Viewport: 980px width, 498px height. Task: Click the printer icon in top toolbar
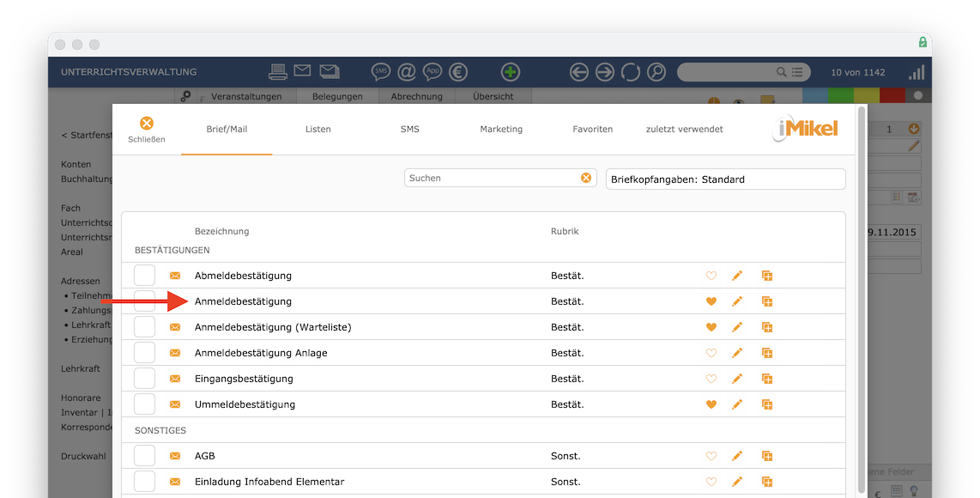tap(277, 72)
